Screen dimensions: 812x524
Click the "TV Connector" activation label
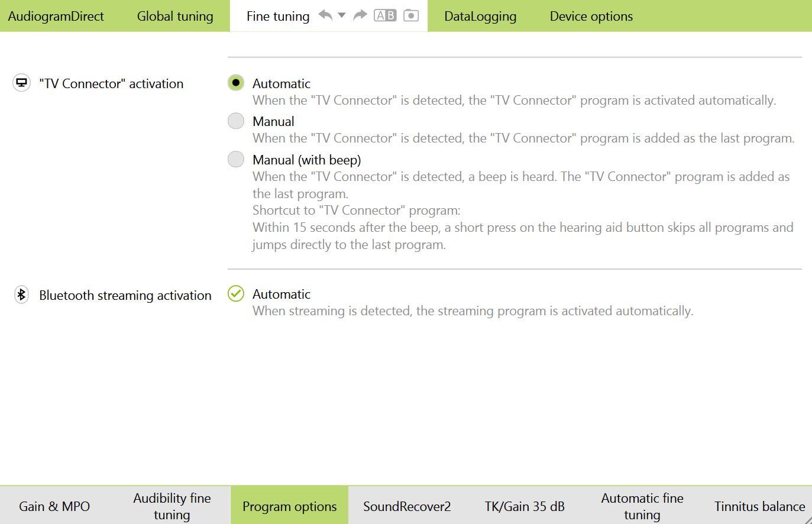pos(111,83)
